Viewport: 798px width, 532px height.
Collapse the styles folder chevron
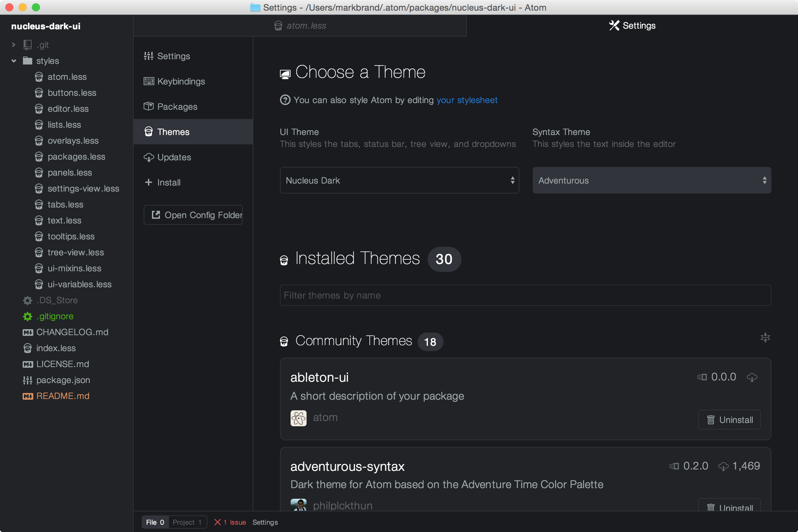(14, 61)
